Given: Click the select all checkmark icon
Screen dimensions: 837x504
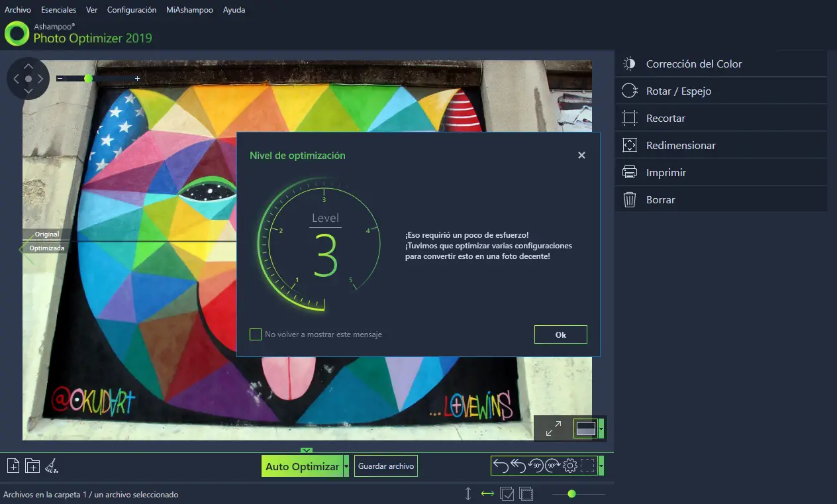Looking at the screenshot, I should (x=507, y=493).
